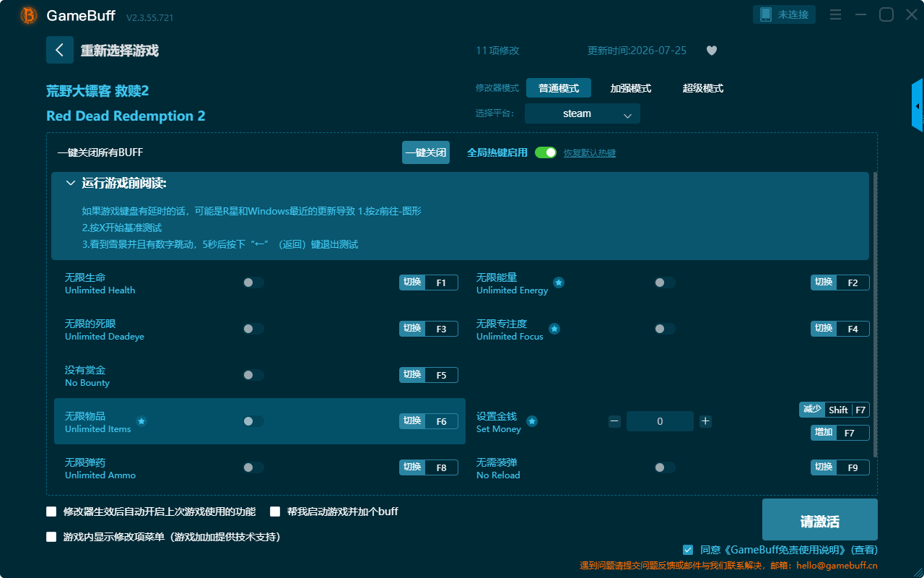Turn on Unlimited Deadeye
Viewport: 924px width, 578px height.
coord(253,329)
